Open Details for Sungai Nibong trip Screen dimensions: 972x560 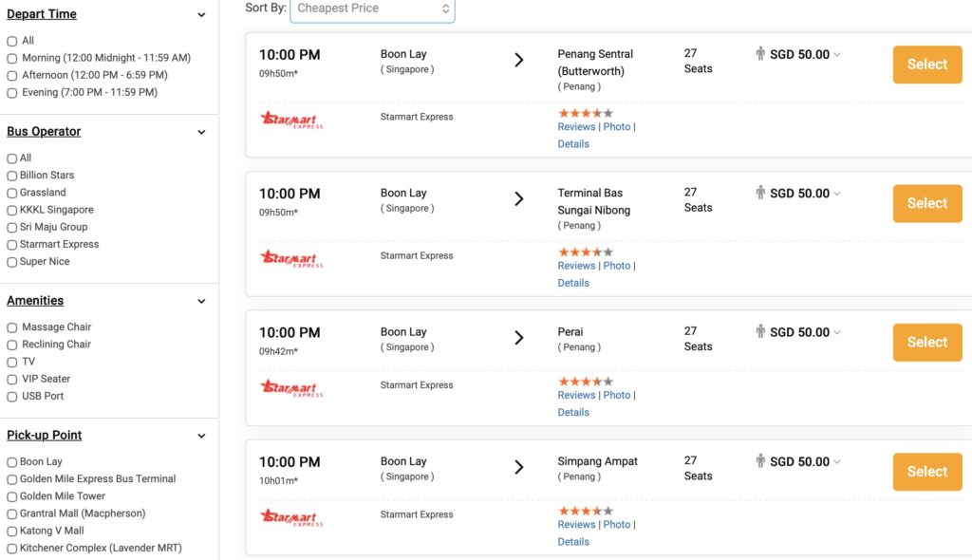pyautogui.click(x=573, y=283)
